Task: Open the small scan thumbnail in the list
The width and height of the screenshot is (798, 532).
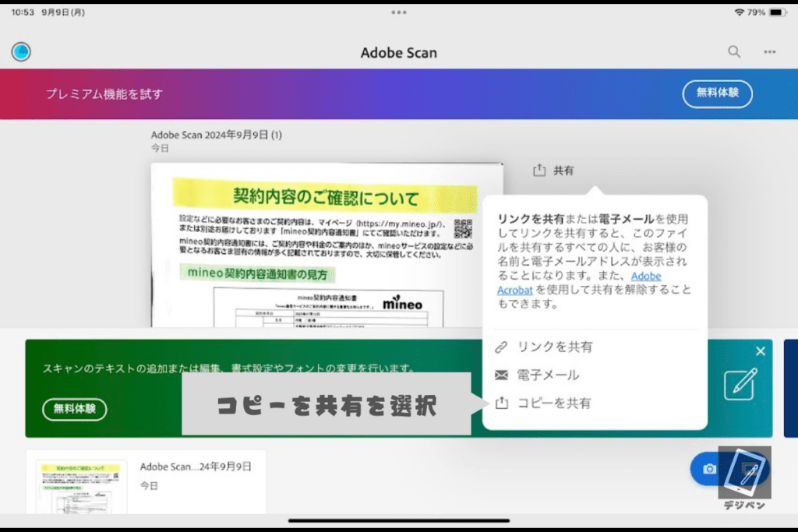Action: [81, 486]
